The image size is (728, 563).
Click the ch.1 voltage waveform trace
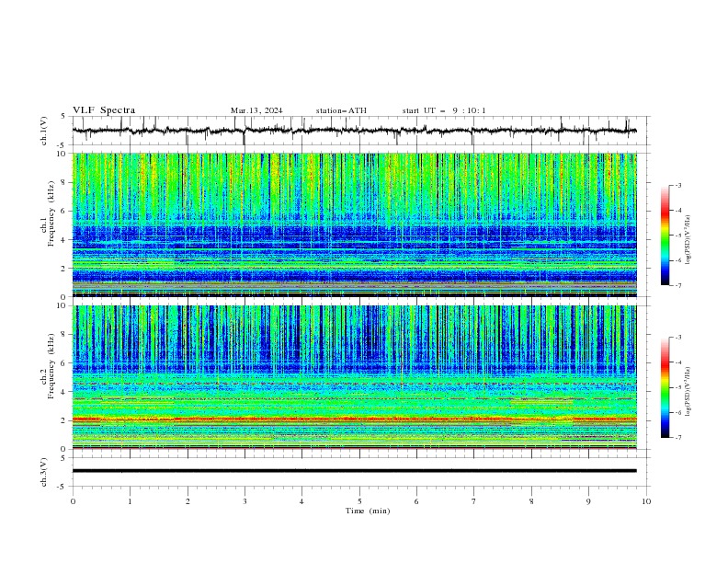[354, 131]
